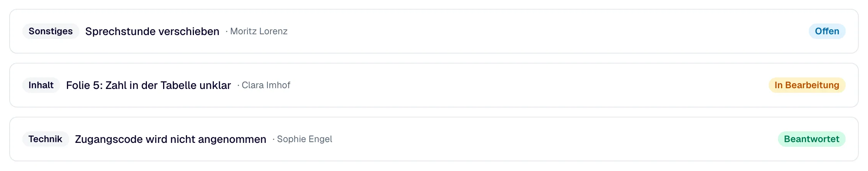Select empty area of the Folie 5 request card
This screenshot has height=171, width=868.
click(539, 85)
